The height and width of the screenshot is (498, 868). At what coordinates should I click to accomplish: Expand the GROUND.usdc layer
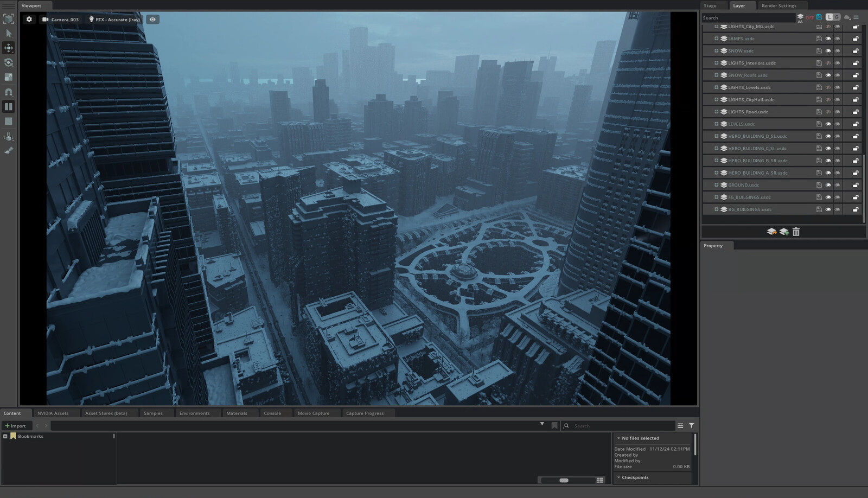tap(716, 185)
